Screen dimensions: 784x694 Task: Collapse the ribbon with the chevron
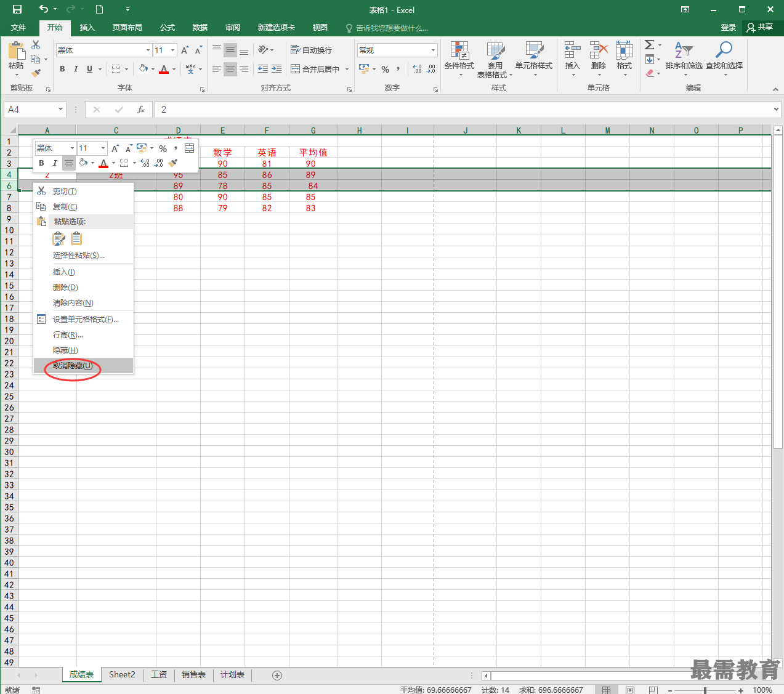coord(775,89)
